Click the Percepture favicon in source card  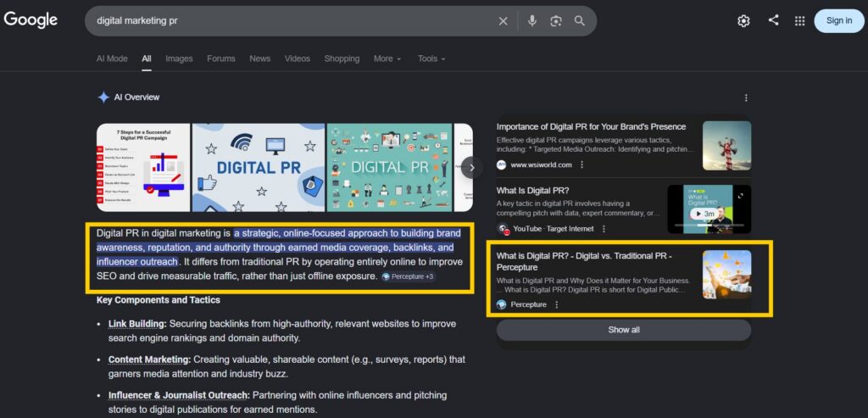(x=501, y=304)
